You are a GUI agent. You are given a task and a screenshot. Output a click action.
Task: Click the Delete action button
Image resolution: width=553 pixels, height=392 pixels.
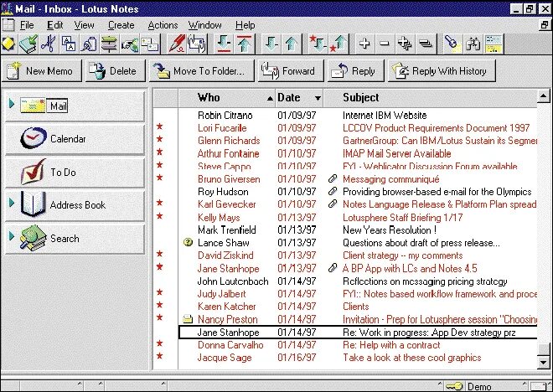[x=115, y=71]
